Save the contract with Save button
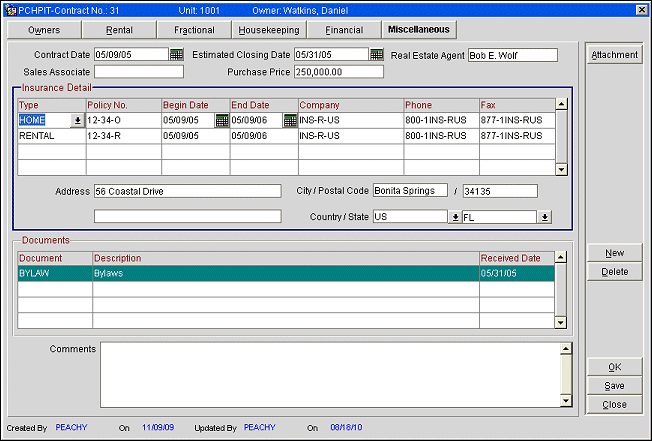652x441 pixels. [614, 386]
